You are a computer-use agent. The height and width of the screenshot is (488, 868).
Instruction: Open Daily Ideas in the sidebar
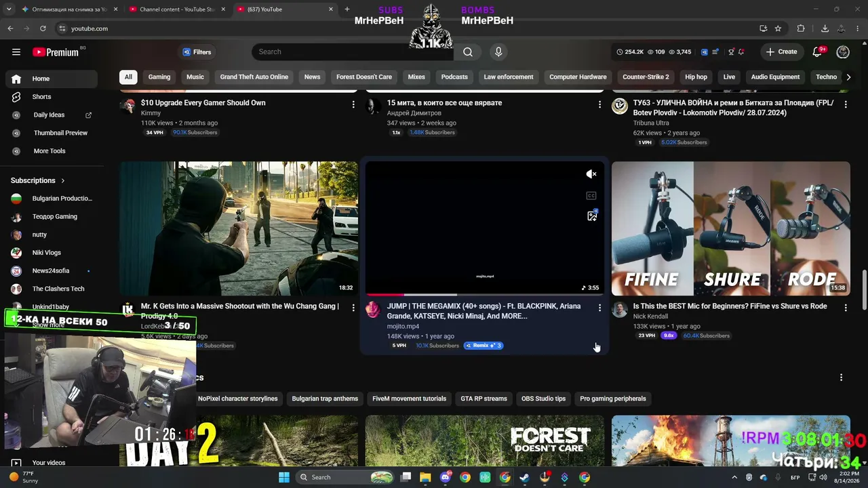coord(49,115)
